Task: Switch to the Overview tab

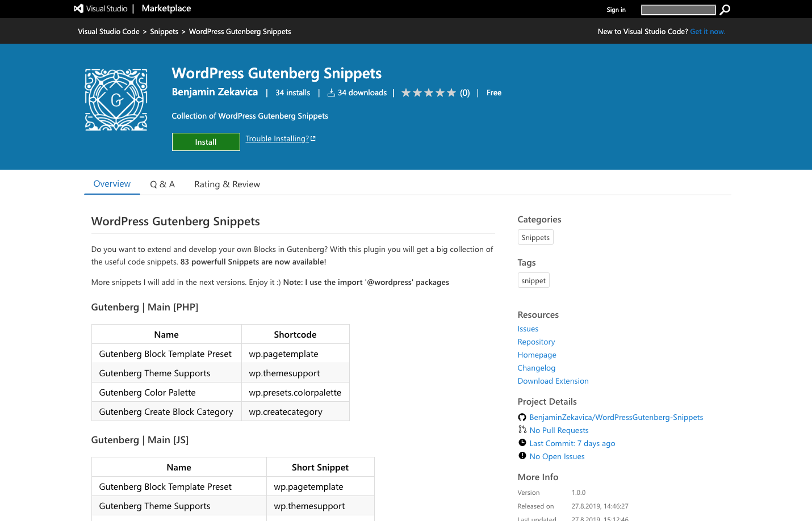Action: [112, 184]
